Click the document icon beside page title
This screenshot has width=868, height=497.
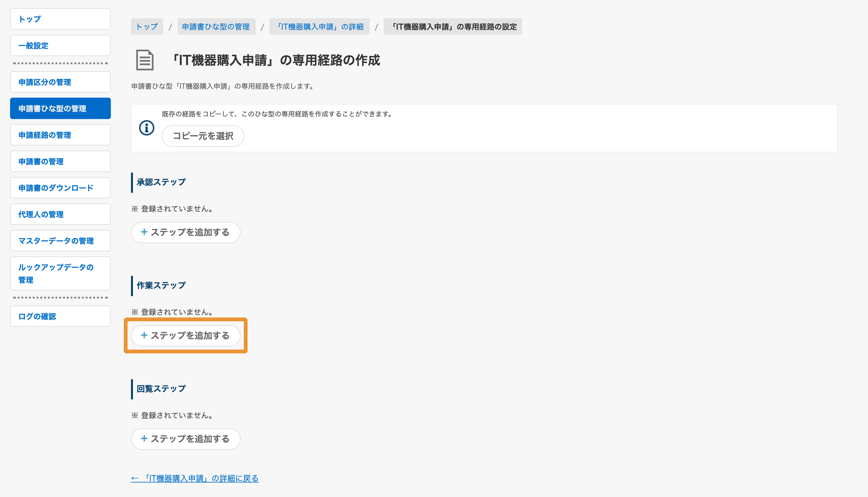[145, 60]
